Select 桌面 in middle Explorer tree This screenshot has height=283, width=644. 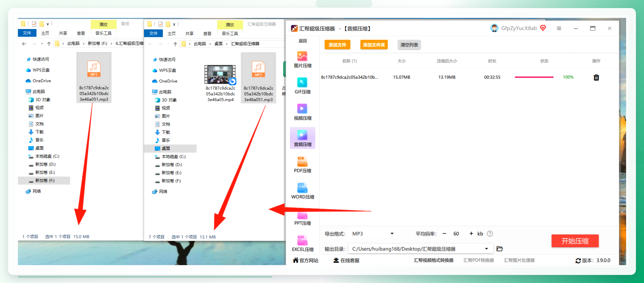[x=170, y=149]
